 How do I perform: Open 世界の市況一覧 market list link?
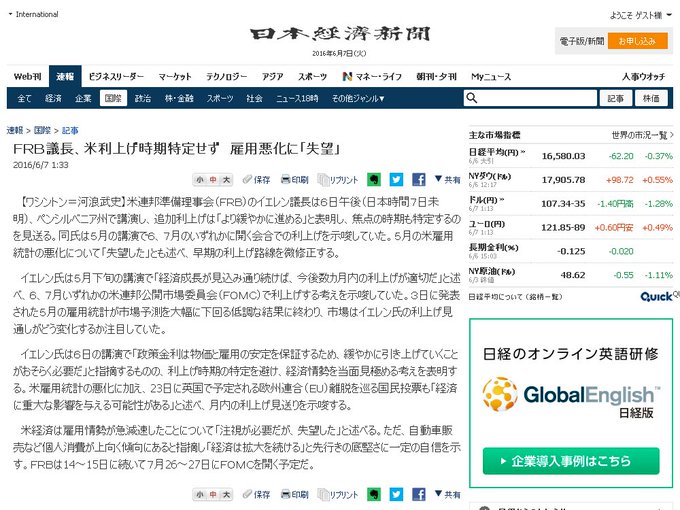pyautogui.click(x=642, y=135)
